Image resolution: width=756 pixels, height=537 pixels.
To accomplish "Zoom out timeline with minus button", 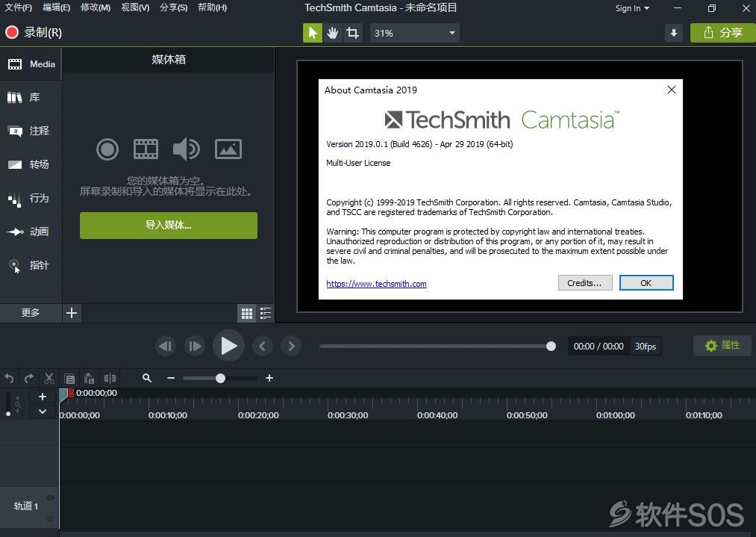I will click(x=171, y=378).
